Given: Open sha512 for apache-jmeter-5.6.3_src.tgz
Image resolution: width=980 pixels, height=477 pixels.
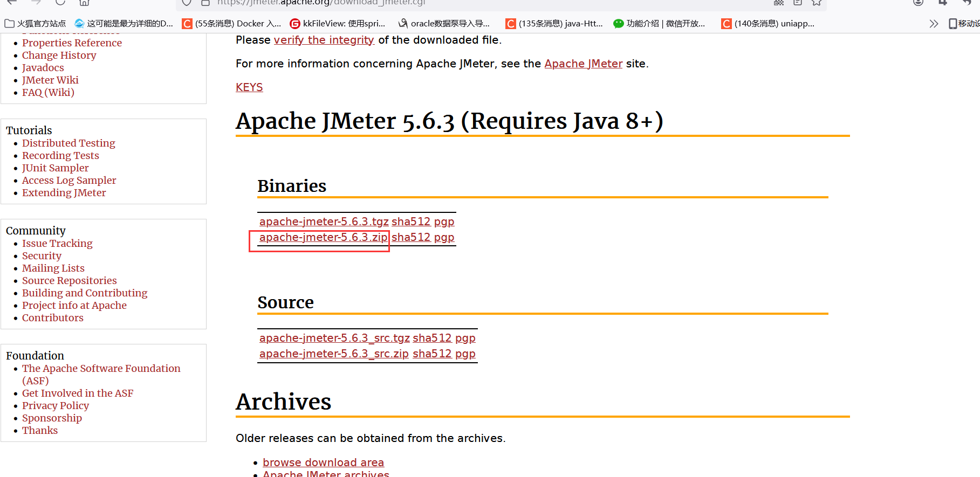Looking at the screenshot, I should click(x=432, y=338).
